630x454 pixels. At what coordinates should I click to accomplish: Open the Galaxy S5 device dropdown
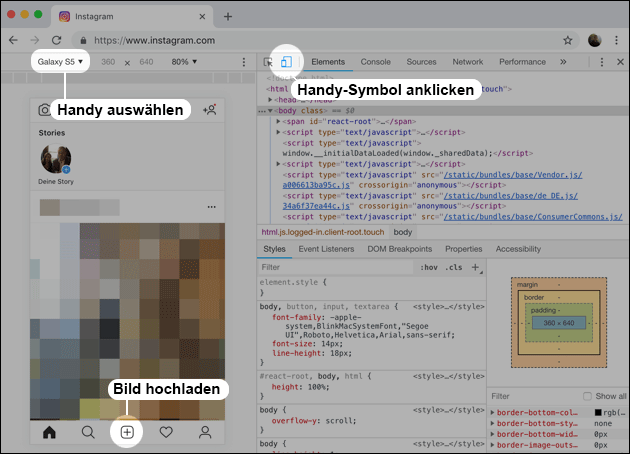tap(60, 62)
